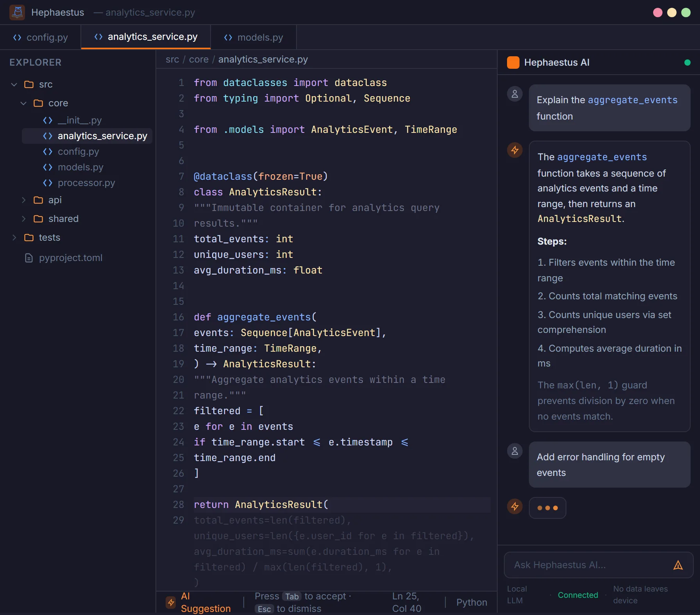The height and width of the screenshot is (615, 700).
Task: Switch to the analytics_service.py tab
Action: pyautogui.click(x=146, y=37)
